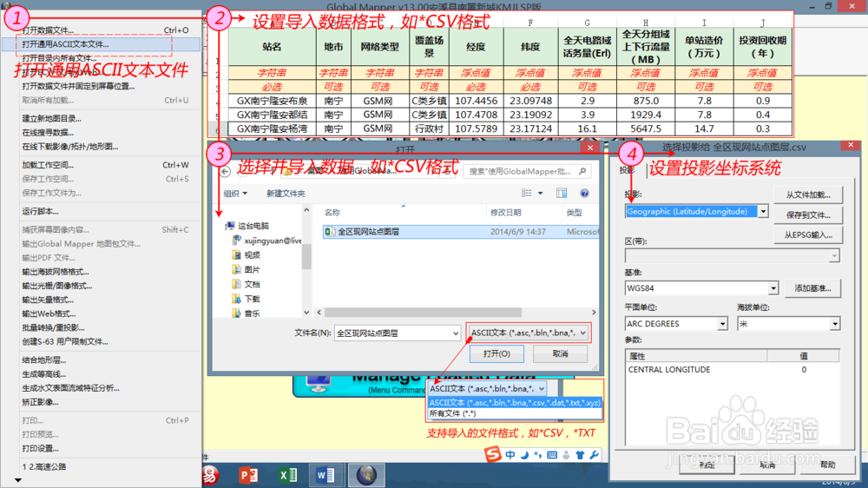Expand the view options arrow in Open dialog
Viewport: 868px width, 488px height.
click(x=540, y=194)
